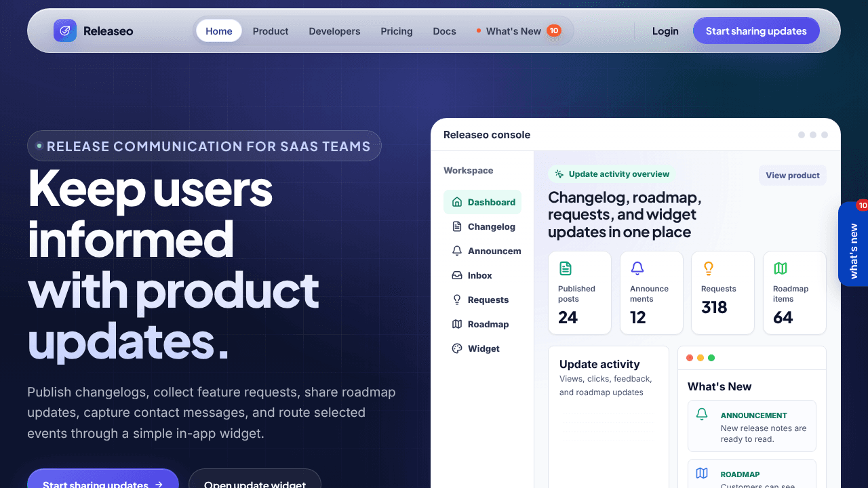This screenshot has width=868, height=488.
Task: Select Roadmap in the Workspace sidebar
Action: (x=482, y=324)
